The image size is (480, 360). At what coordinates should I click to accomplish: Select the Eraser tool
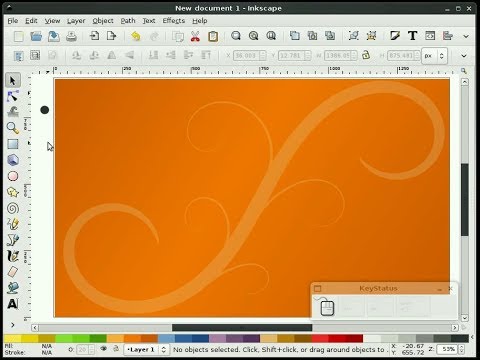pyautogui.click(x=13, y=272)
